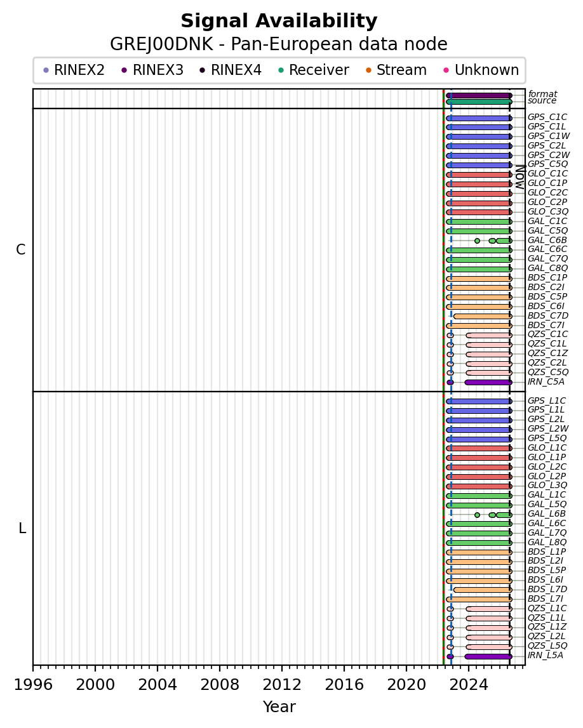The width and height of the screenshot is (583, 728).
Task: Click the isolated GAL_L6B data dot
Action: pos(477,515)
